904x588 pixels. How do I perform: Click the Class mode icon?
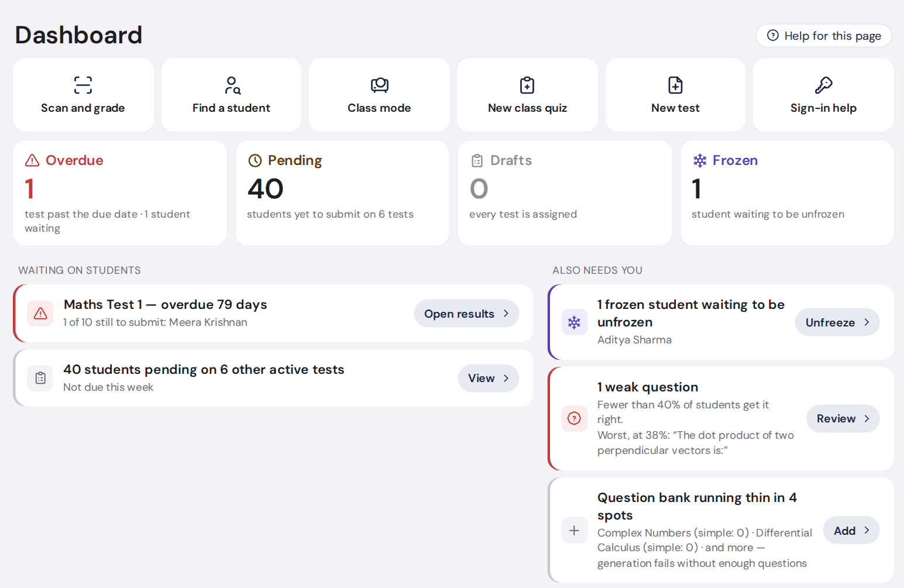point(380,85)
